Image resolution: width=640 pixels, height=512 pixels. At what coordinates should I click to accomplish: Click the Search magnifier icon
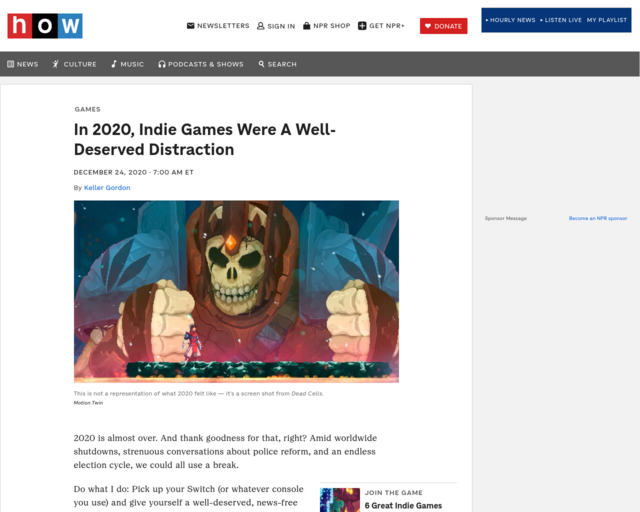coord(261,64)
